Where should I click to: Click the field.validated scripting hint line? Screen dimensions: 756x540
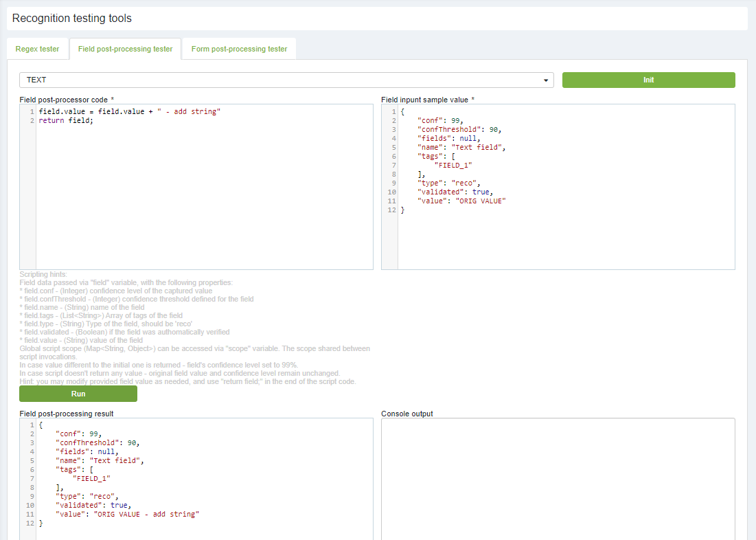click(x=124, y=332)
